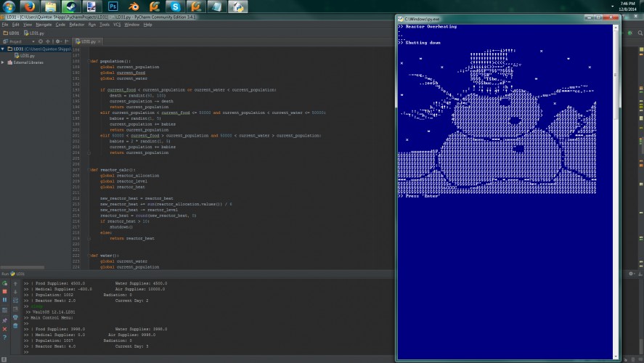The width and height of the screenshot is (644, 363).
Task: Open Photoshop from the taskbar
Action: (113, 7)
